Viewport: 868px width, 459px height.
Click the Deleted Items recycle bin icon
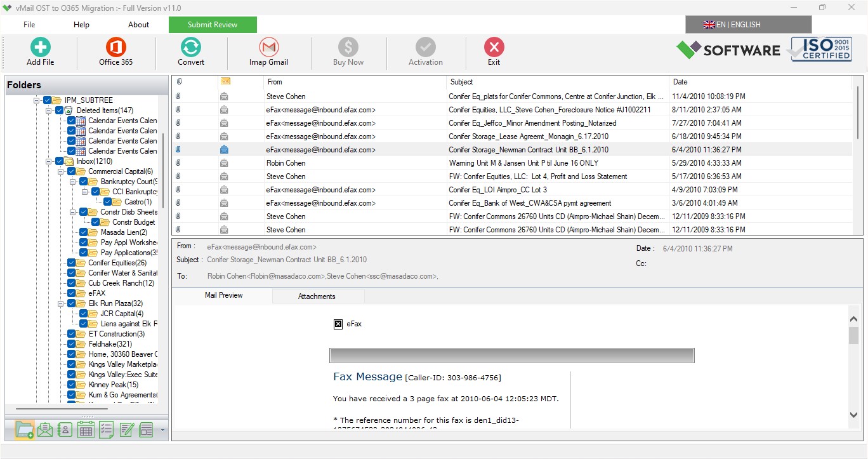69,110
